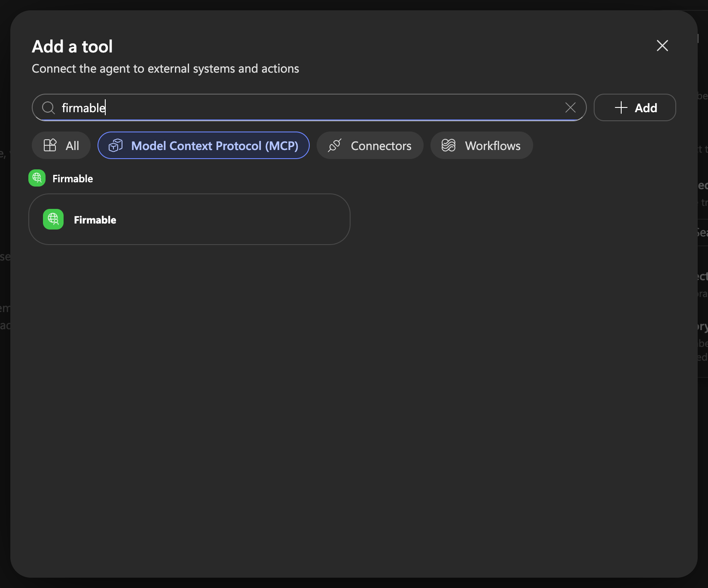Click the search magnifier icon

[x=49, y=107]
